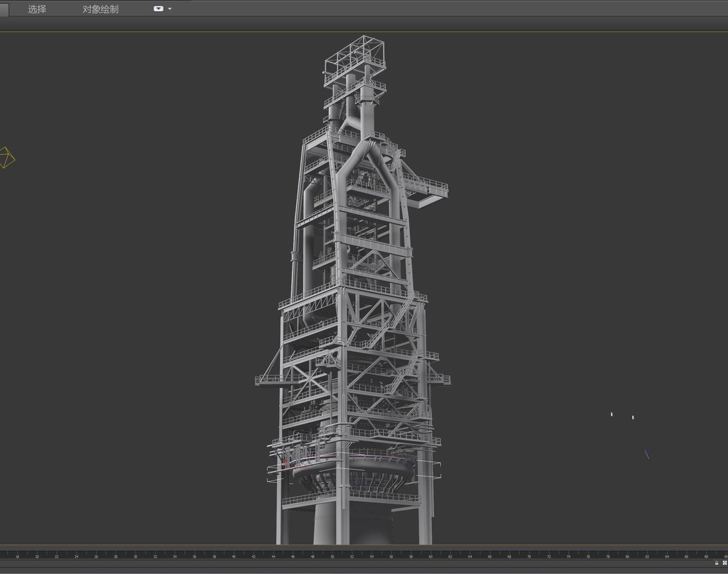Image resolution: width=728 pixels, height=574 pixels.
Task: Open the 对象绘制 ribbon tab
Action: click(101, 9)
